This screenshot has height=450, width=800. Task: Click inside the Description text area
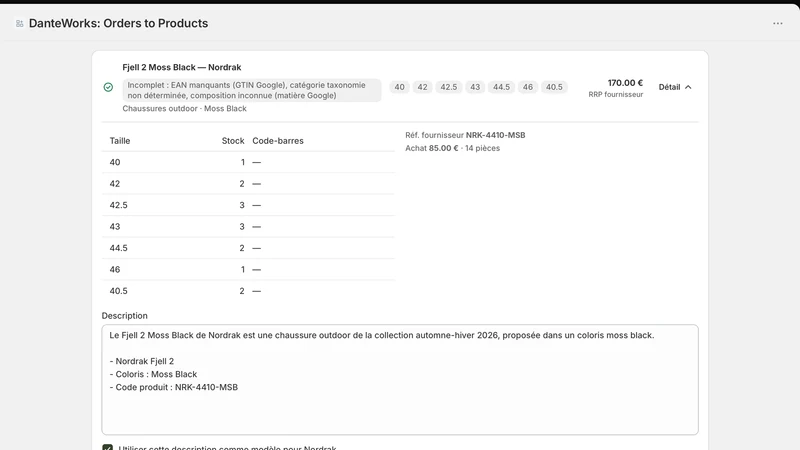(x=400, y=380)
